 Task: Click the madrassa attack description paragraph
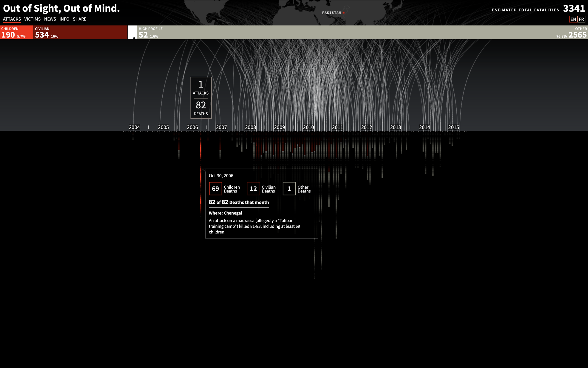point(254,226)
